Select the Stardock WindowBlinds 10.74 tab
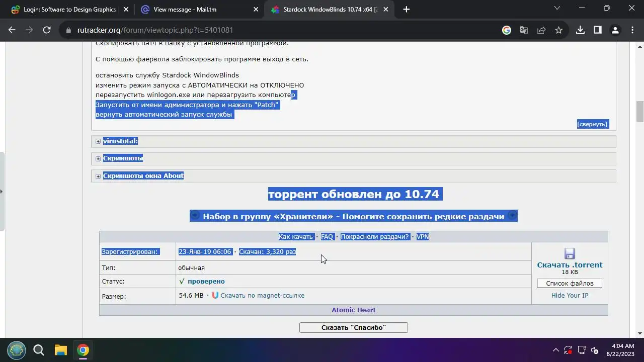Viewport: 644px width, 362px height. click(x=330, y=9)
